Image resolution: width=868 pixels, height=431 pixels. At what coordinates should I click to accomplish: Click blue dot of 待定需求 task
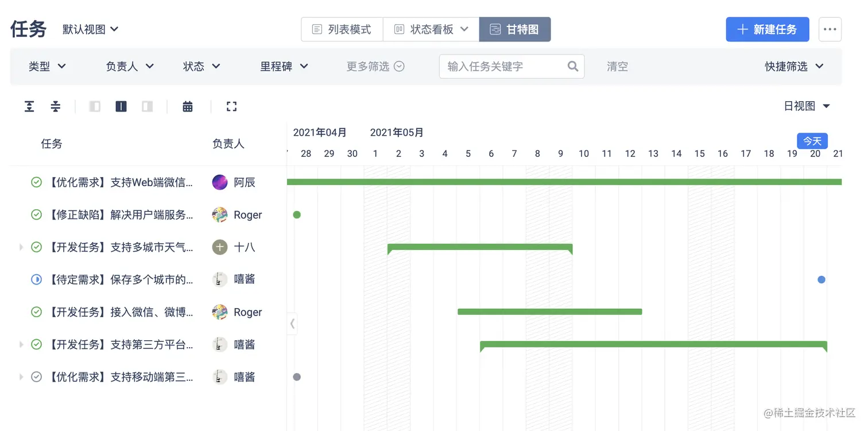821,279
